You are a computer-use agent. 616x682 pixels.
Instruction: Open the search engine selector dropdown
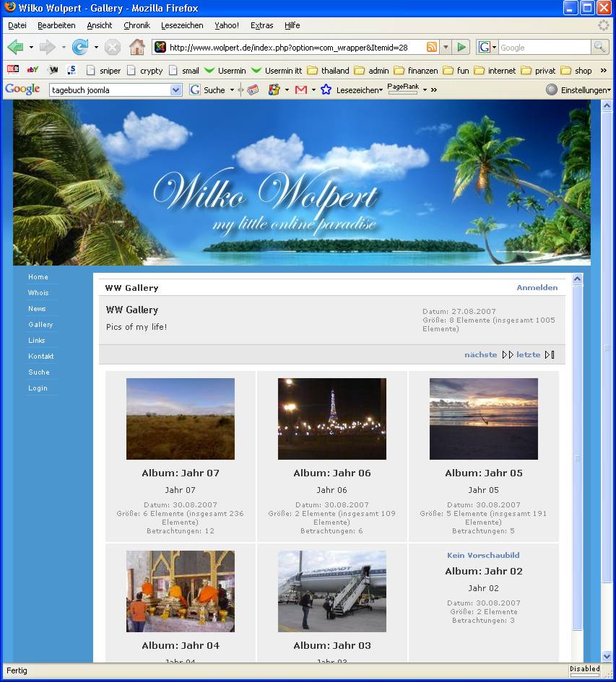[494, 47]
